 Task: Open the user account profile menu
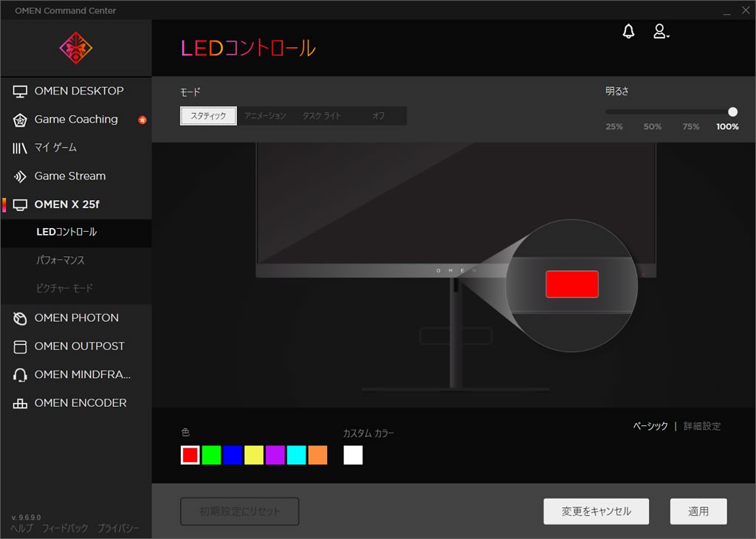pyautogui.click(x=660, y=31)
